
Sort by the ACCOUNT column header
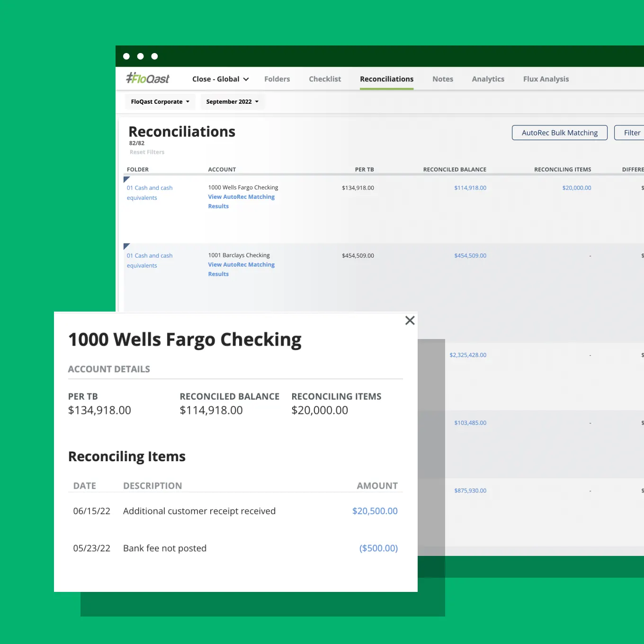tap(222, 170)
